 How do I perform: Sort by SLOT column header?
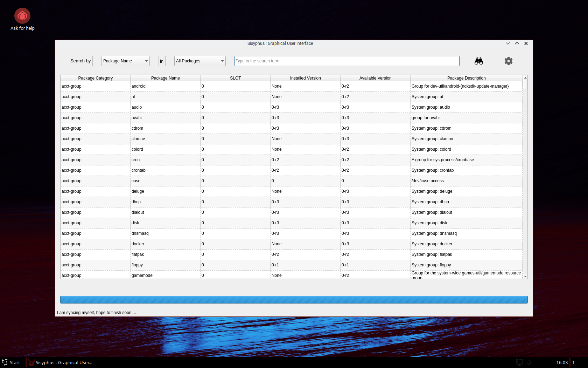(x=236, y=78)
